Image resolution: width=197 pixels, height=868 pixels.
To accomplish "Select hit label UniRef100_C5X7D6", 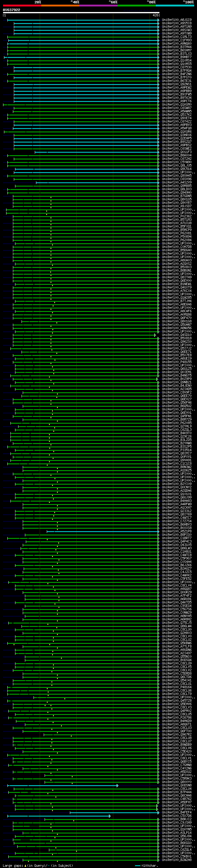I will [x=176, y=816].
